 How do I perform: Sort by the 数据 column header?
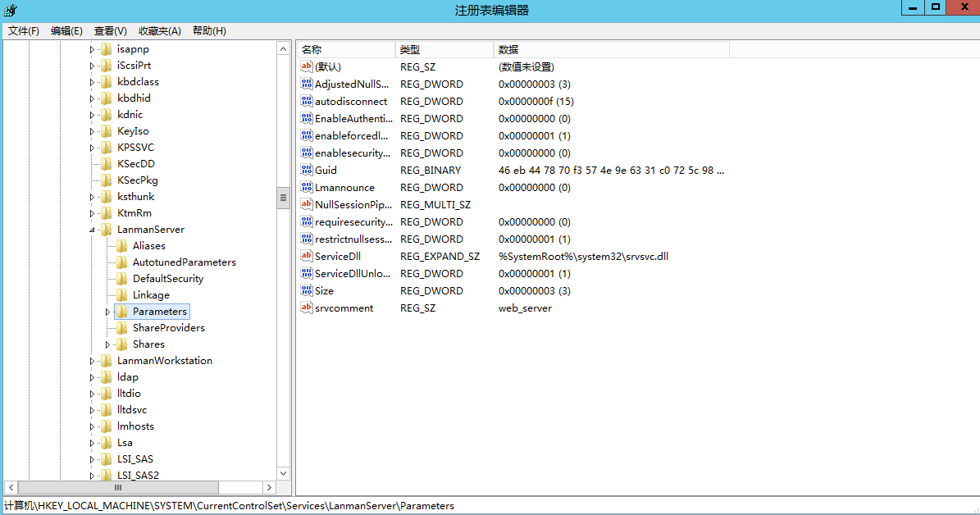tap(611, 49)
